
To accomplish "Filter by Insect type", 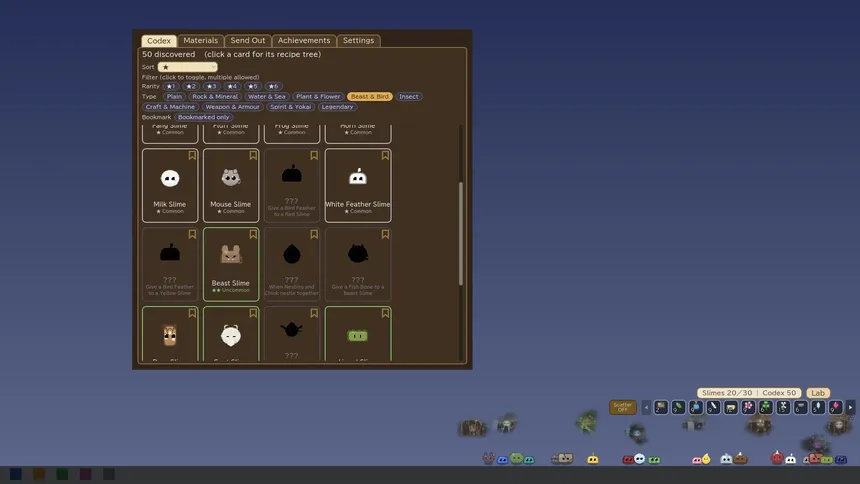I will pos(409,97).
